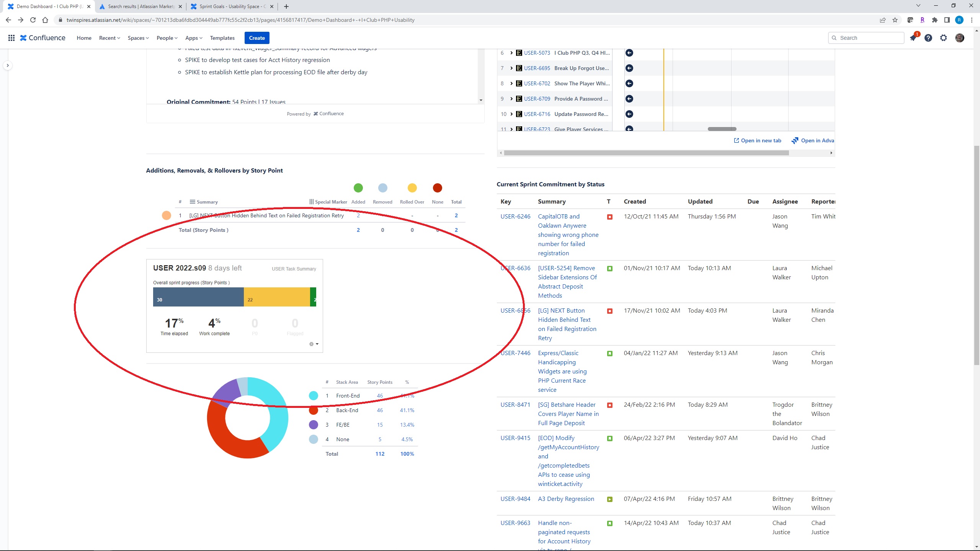
Task: Open the user profile avatar
Action: [960, 38]
